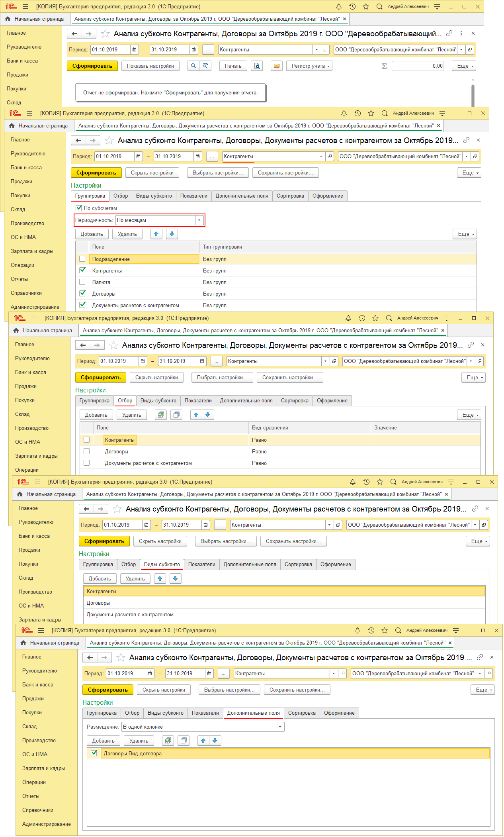Open the Размещение dropdown showing В одной колонке
Image resolution: width=504 pixels, height=837 pixels.
(280, 727)
